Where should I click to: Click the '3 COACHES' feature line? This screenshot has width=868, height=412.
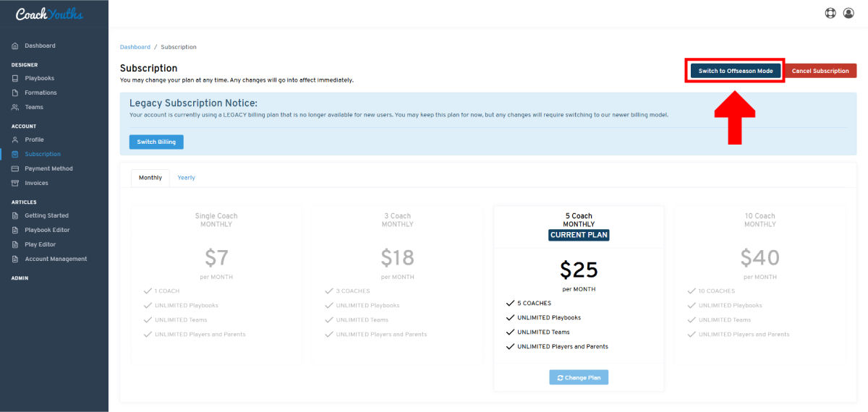(x=348, y=291)
